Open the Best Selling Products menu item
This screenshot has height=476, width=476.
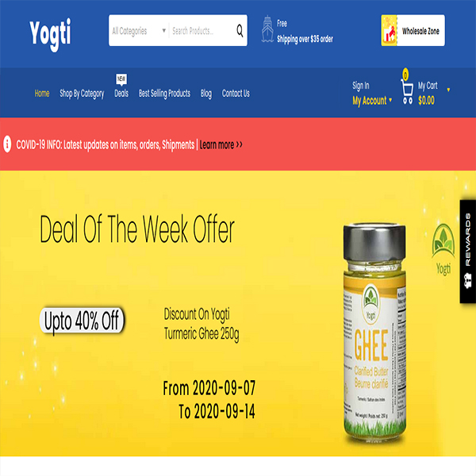(x=164, y=93)
